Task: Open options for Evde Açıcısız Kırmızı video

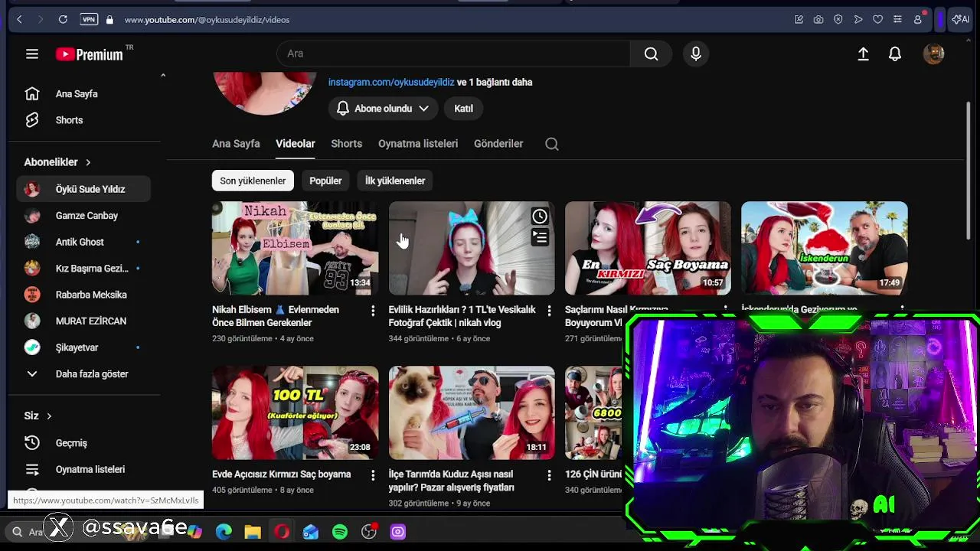Action: [x=373, y=475]
